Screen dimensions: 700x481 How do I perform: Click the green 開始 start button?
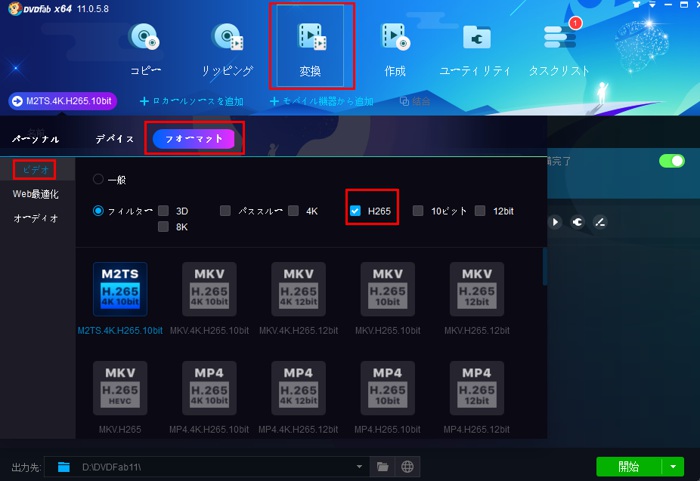[629, 467]
